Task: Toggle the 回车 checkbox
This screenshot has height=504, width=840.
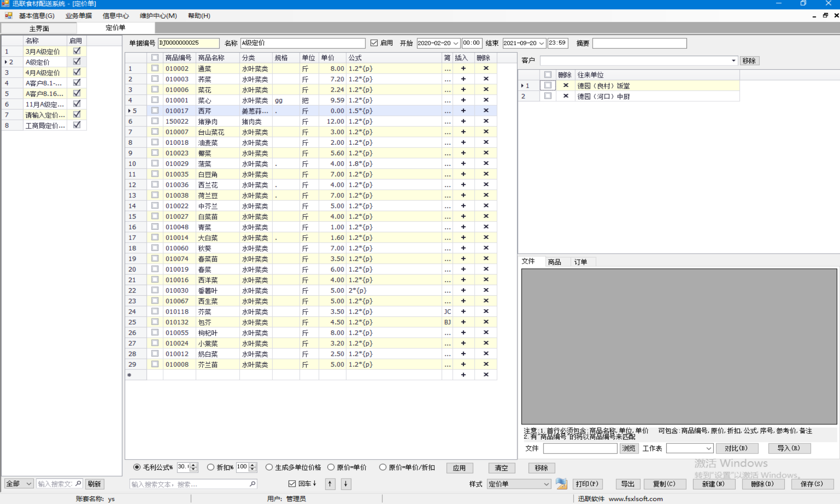Action: (292, 483)
